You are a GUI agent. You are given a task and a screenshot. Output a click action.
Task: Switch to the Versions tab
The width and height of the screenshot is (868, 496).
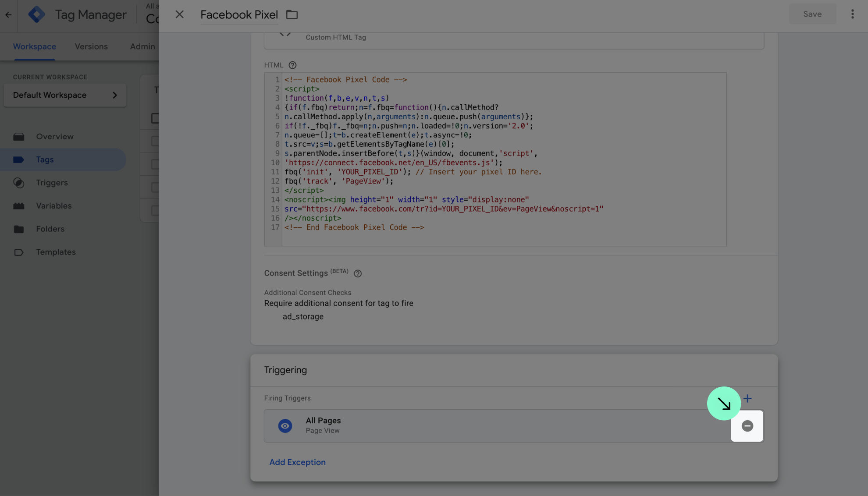click(x=91, y=46)
